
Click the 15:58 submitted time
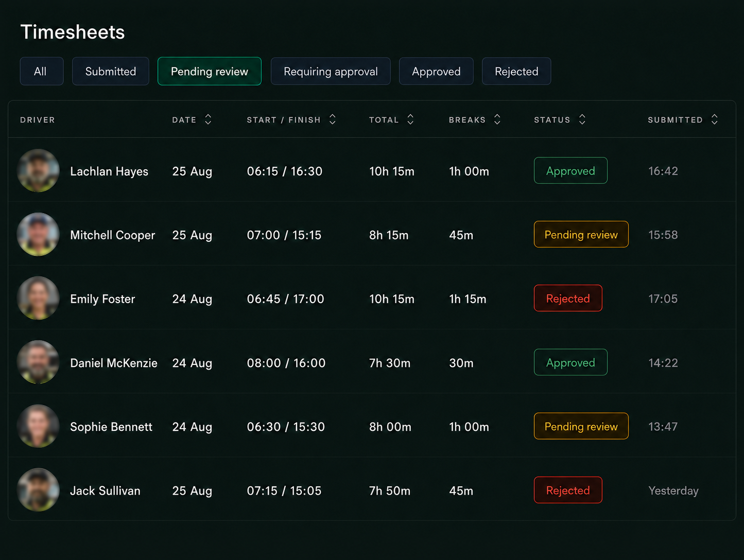(x=663, y=235)
